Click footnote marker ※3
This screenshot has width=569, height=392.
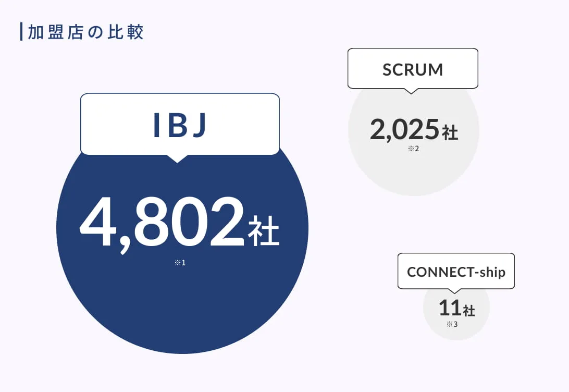[452, 324]
